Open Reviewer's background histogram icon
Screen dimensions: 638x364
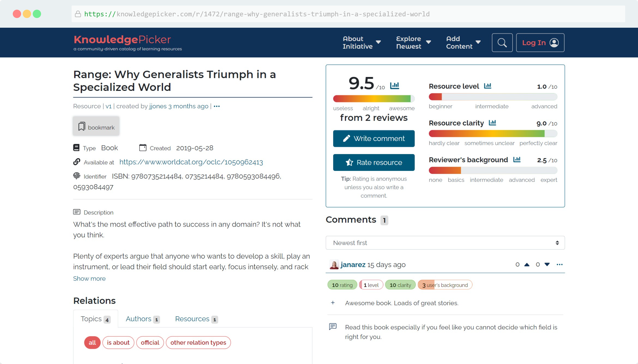[x=517, y=160]
